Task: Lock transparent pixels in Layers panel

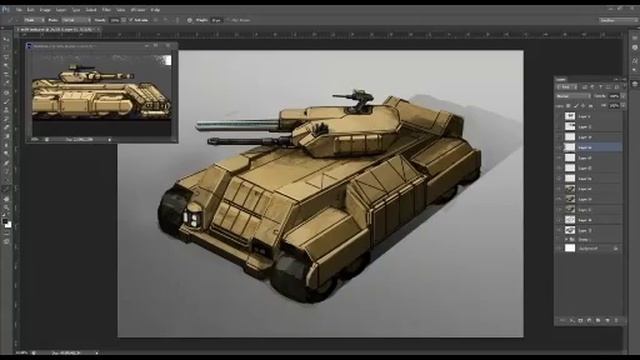Action: tap(568, 106)
